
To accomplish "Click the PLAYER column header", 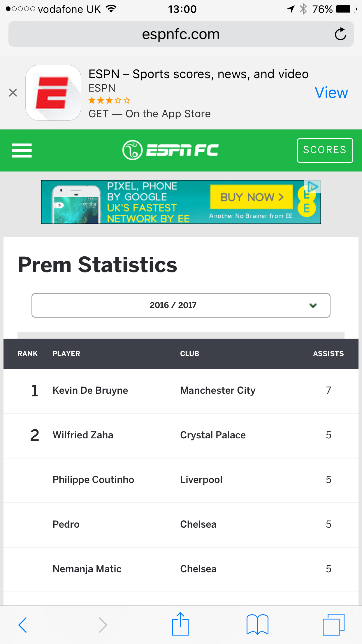I will click(66, 353).
